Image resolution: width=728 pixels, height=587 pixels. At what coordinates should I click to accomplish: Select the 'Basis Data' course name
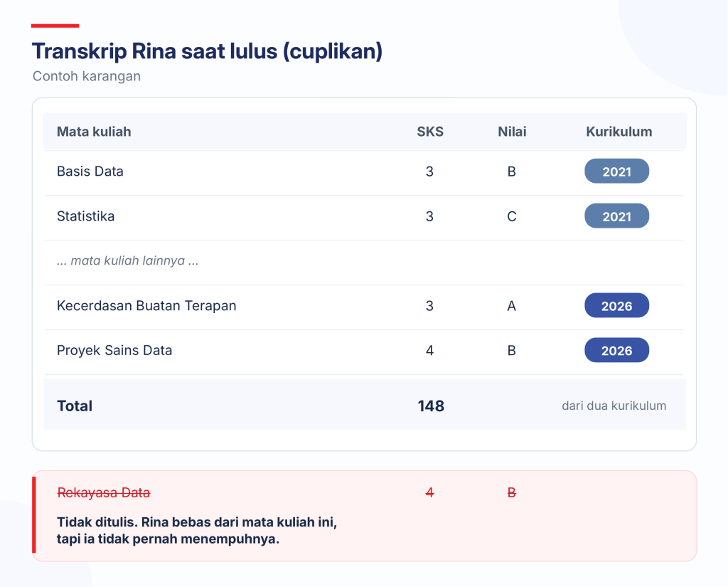pyautogui.click(x=90, y=171)
